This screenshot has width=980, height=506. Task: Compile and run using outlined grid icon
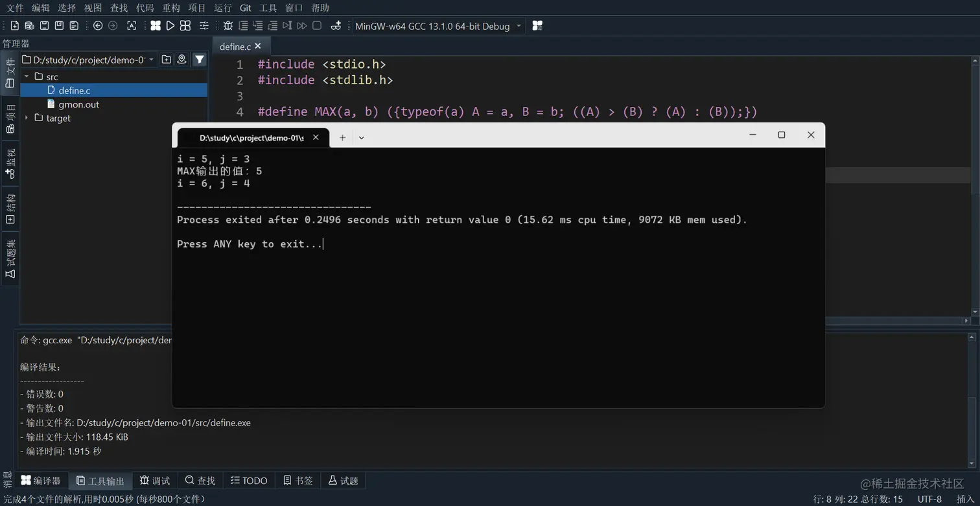[185, 26]
